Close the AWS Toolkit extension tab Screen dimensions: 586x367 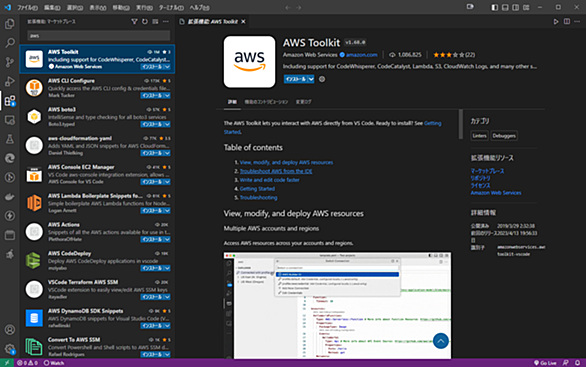pyautogui.click(x=243, y=22)
